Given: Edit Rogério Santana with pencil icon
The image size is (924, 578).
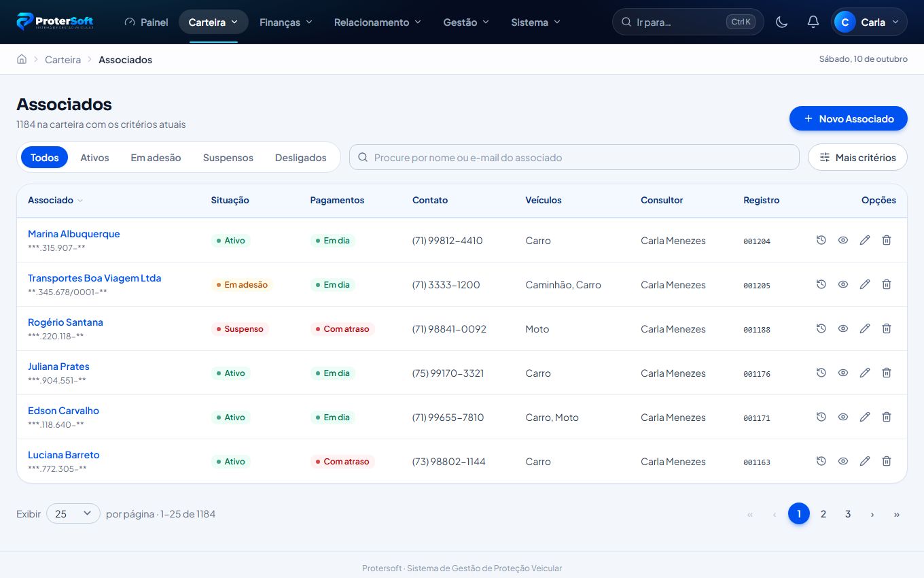Looking at the screenshot, I should (865, 328).
